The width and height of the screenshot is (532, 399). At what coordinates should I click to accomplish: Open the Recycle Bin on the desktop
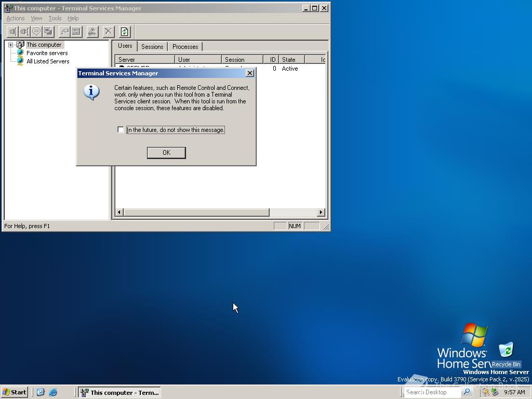click(506, 354)
